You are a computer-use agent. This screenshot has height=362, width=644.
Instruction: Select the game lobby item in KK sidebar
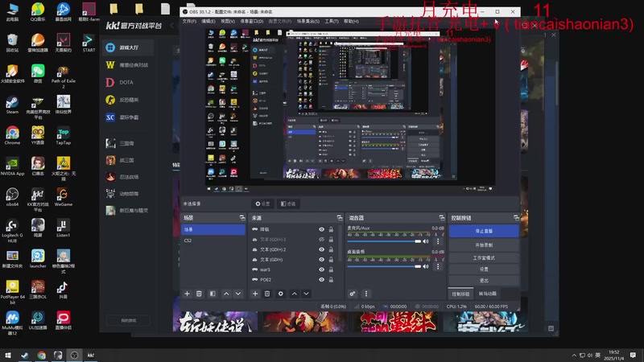(128, 47)
